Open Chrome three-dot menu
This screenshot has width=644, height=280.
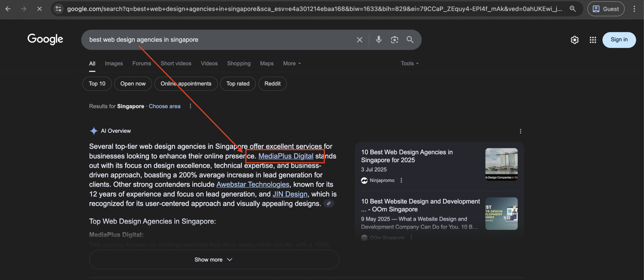coord(634,9)
